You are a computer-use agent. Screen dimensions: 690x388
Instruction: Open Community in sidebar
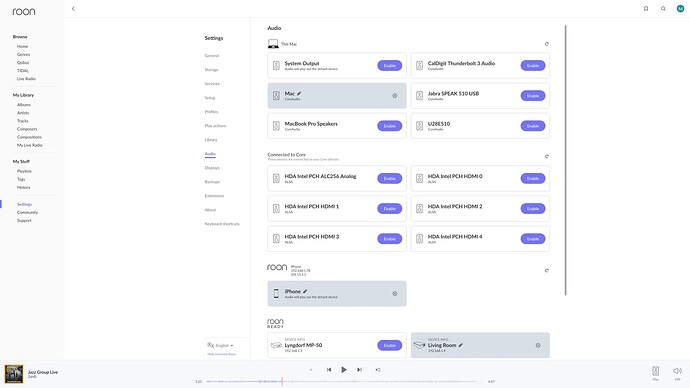click(x=27, y=212)
